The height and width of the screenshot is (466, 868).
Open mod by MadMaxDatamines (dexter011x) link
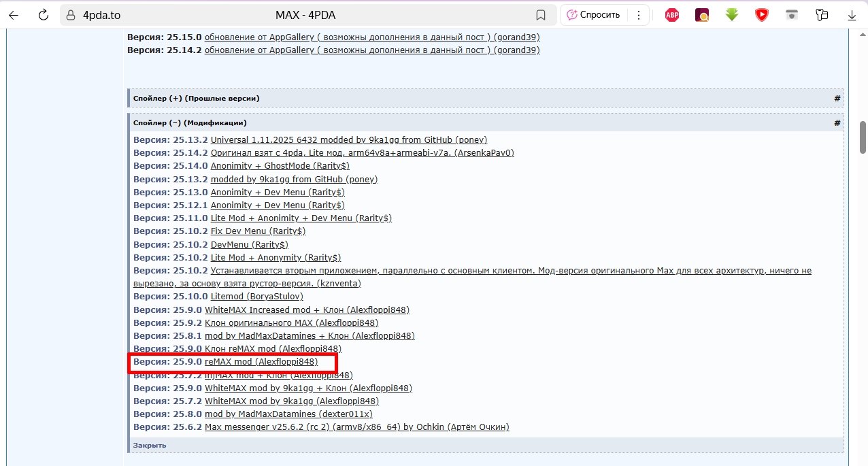click(x=288, y=414)
